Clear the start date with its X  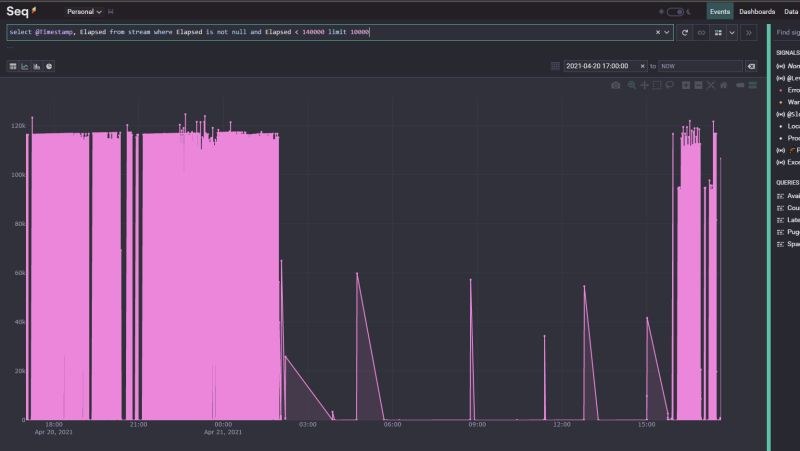click(642, 66)
